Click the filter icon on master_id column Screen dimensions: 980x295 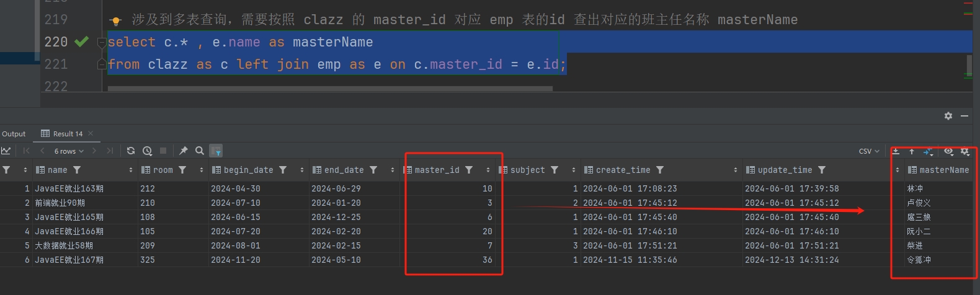469,170
